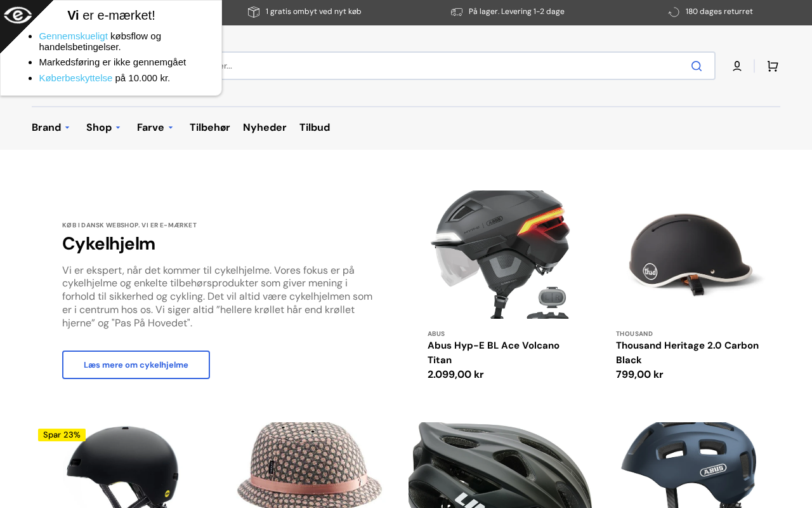Viewport: 812px width, 508px height.
Task: Open the user account icon
Action: pyautogui.click(x=737, y=66)
